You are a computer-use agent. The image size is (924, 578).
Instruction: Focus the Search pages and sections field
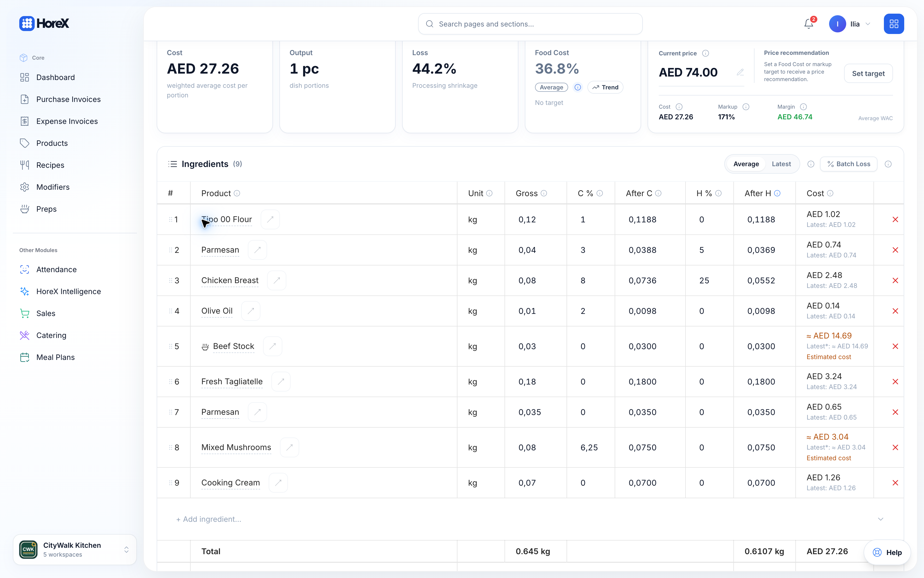530,24
